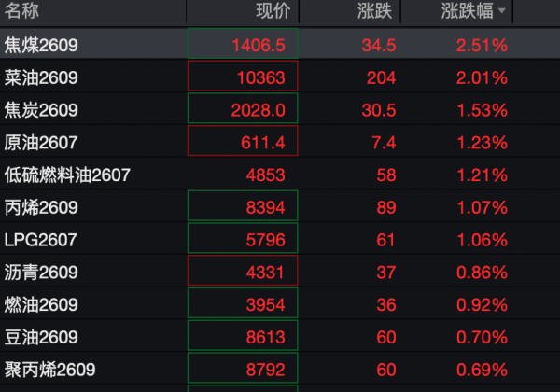Click change value 89
The image size is (560, 392).
[x=386, y=208]
